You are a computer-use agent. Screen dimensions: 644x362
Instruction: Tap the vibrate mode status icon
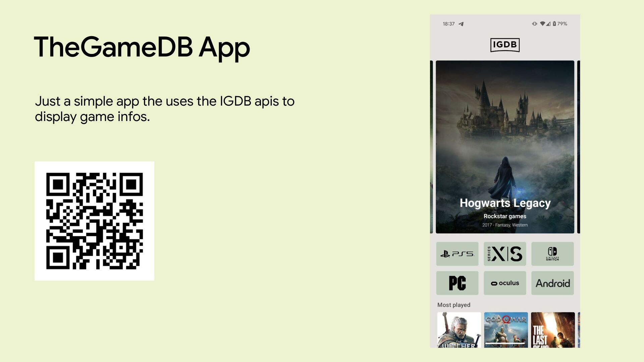click(x=534, y=24)
